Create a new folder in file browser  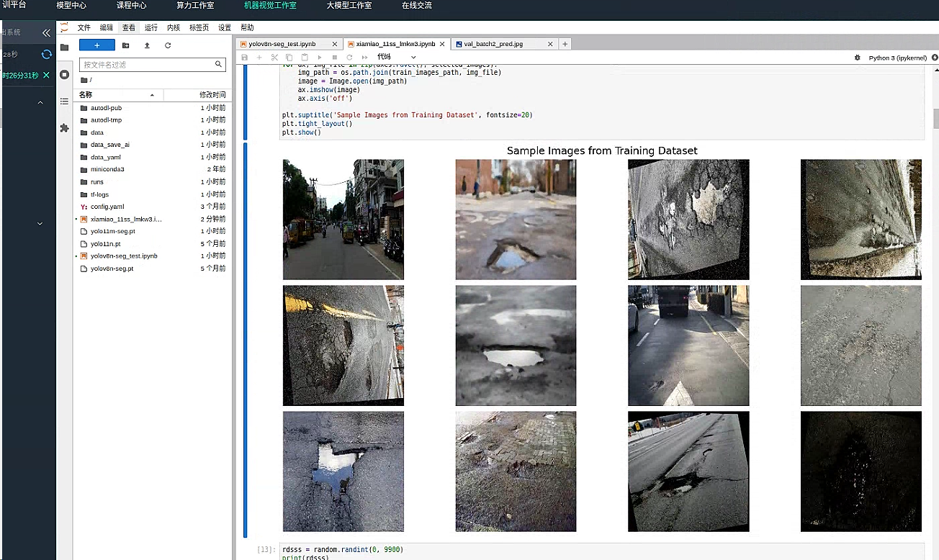125,45
